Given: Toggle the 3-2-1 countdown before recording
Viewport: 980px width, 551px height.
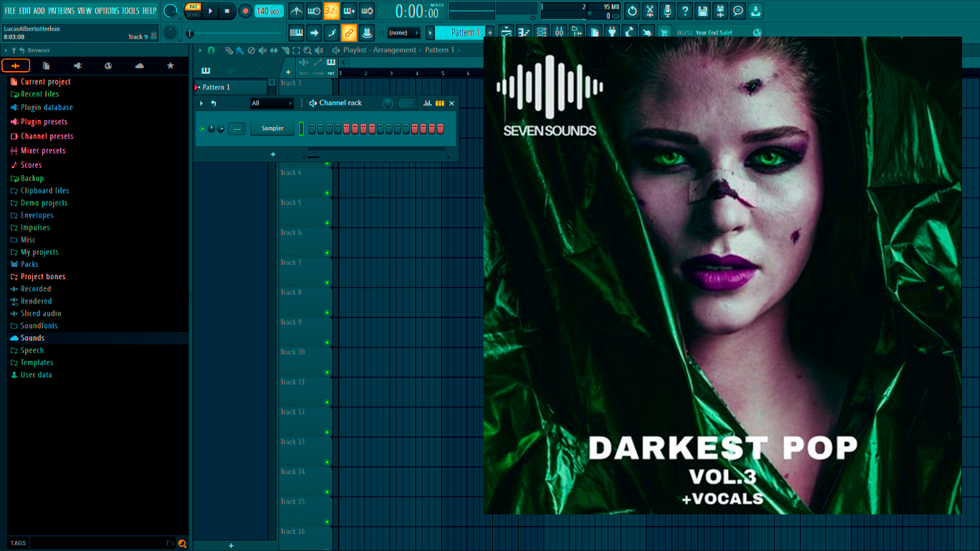Looking at the screenshot, I should (x=331, y=11).
